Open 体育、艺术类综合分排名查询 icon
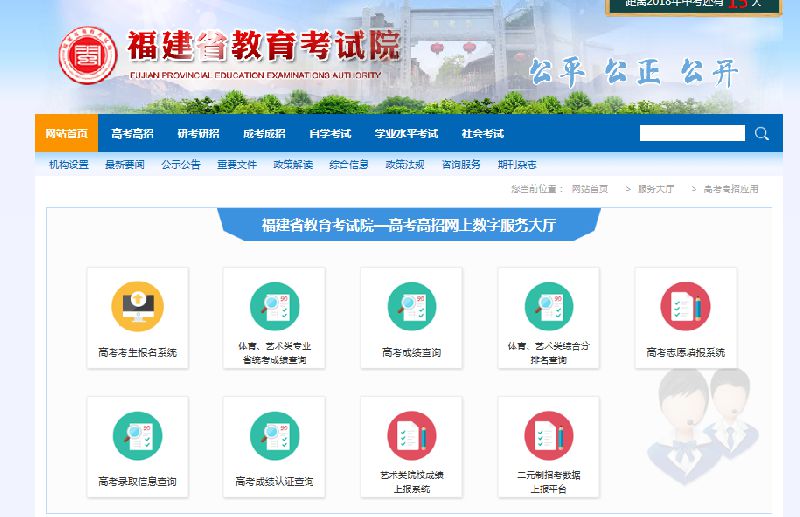Screen dimensions: 800x517 549,306
